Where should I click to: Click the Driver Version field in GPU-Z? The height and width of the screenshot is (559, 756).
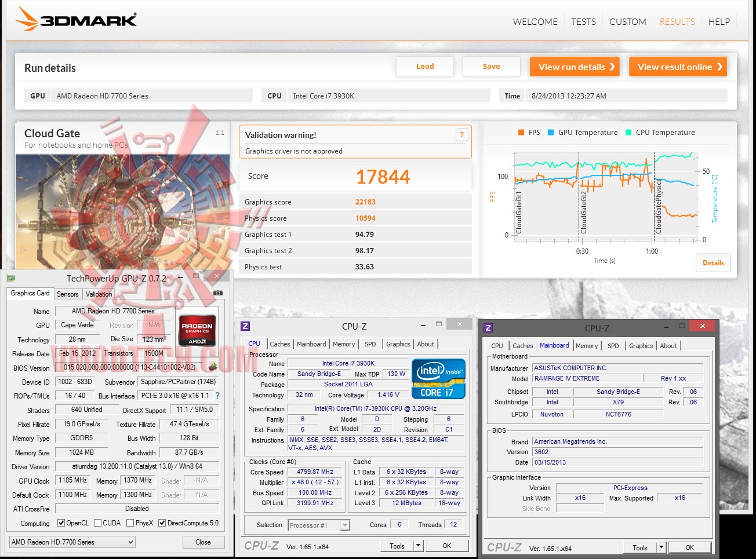pos(137,466)
